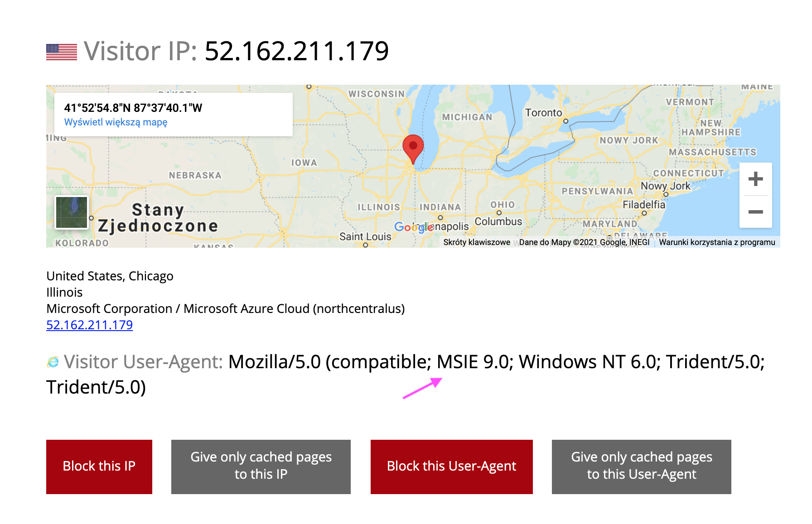Open 'Wyświetl większą mapę' link

[x=116, y=122]
